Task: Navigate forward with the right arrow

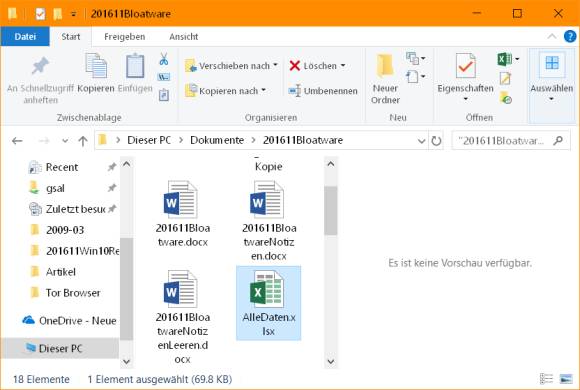Action: (x=44, y=141)
